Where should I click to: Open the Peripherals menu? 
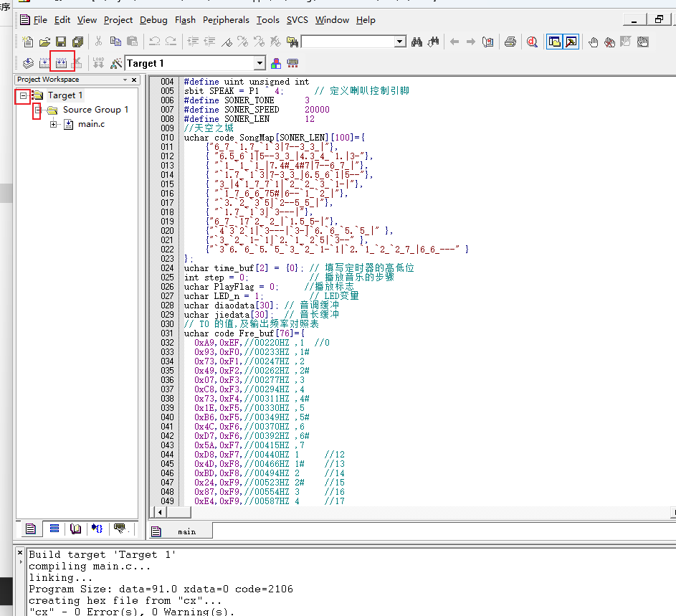226,20
